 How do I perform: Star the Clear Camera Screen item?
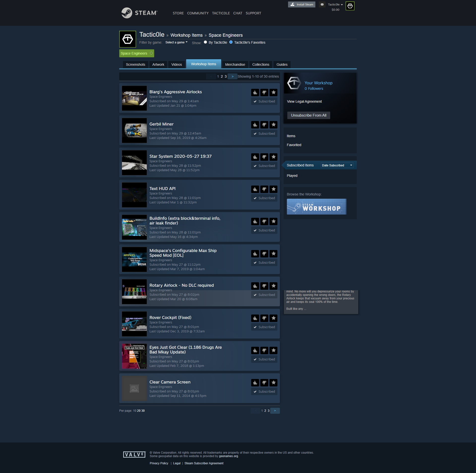[x=273, y=383]
